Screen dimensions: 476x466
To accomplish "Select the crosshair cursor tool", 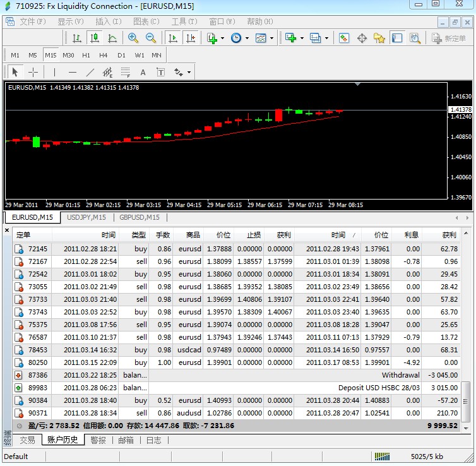I will click(33, 72).
